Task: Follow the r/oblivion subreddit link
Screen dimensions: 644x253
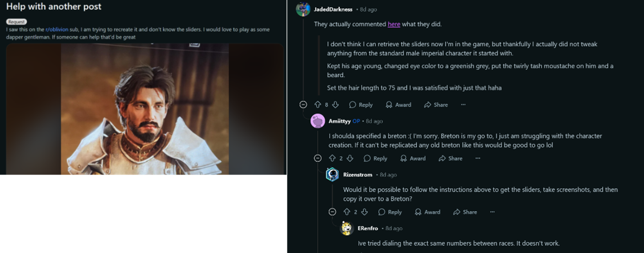Action: tap(57, 30)
